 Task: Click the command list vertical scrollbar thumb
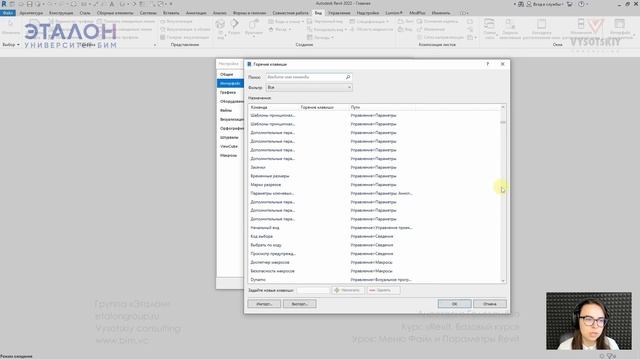point(503,122)
